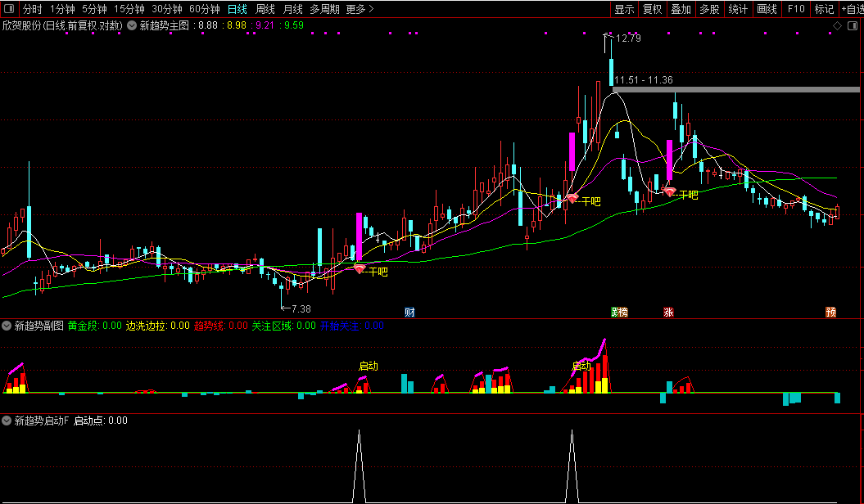Open the 多周期 multi-period tab

[324, 9]
